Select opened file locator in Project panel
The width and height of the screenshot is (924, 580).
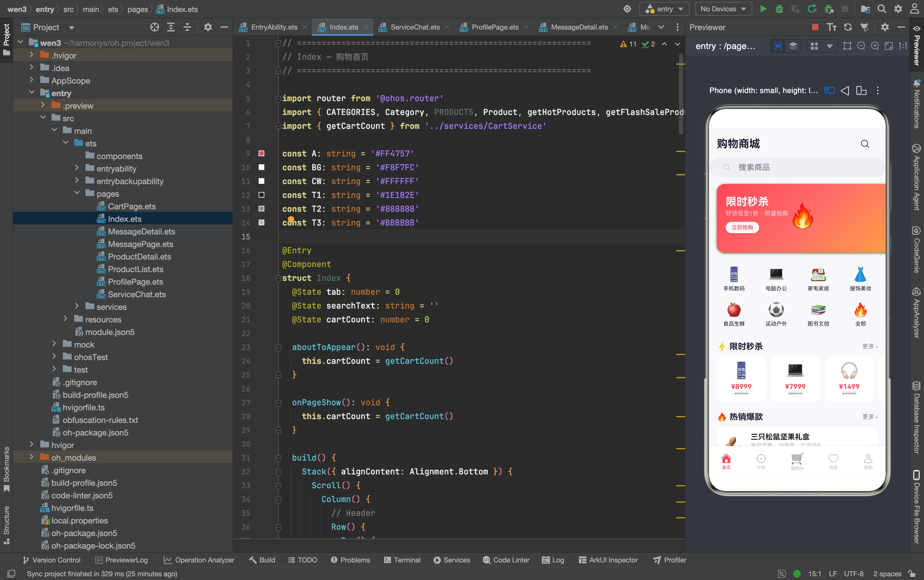click(154, 27)
